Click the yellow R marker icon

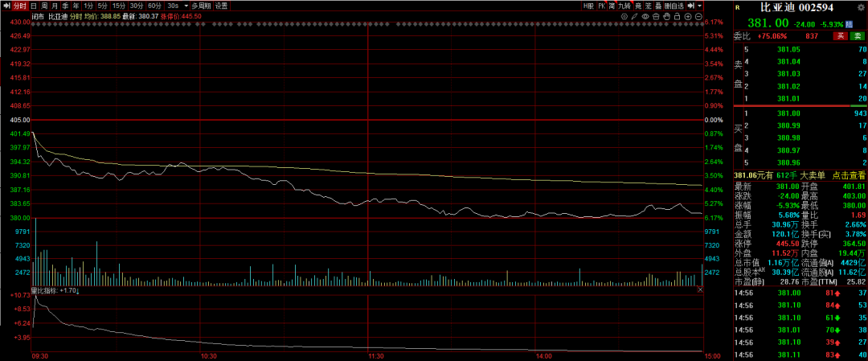click(x=737, y=8)
